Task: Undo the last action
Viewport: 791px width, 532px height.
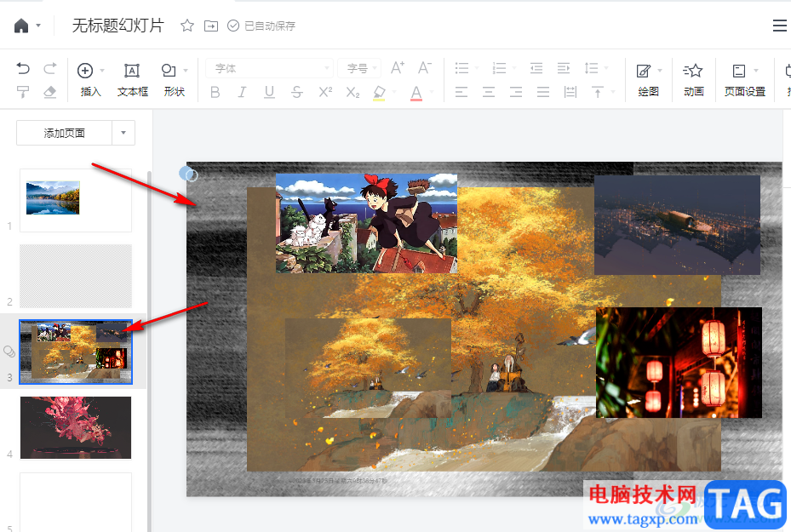Action: [x=23, y=68]
